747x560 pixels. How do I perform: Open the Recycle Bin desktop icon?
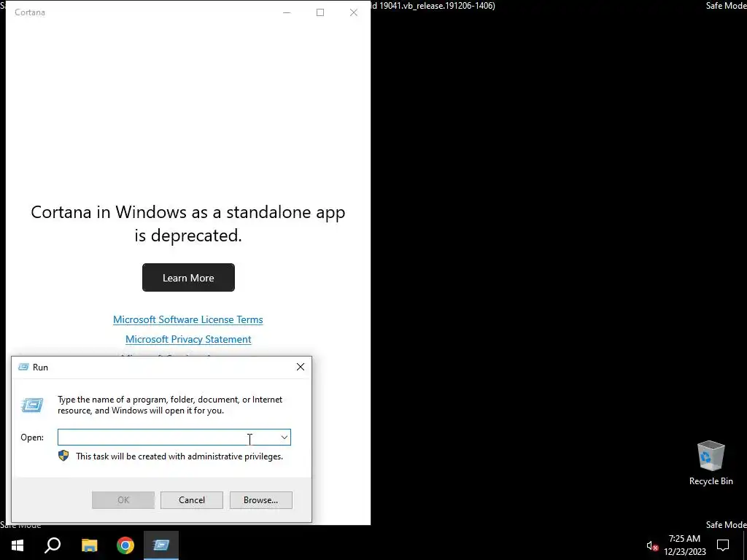coord(711,463)
